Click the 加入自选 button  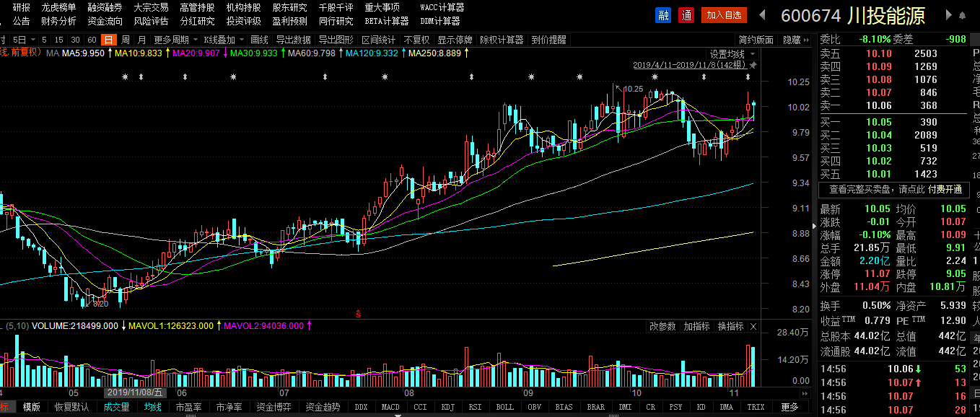pos(724,14)
